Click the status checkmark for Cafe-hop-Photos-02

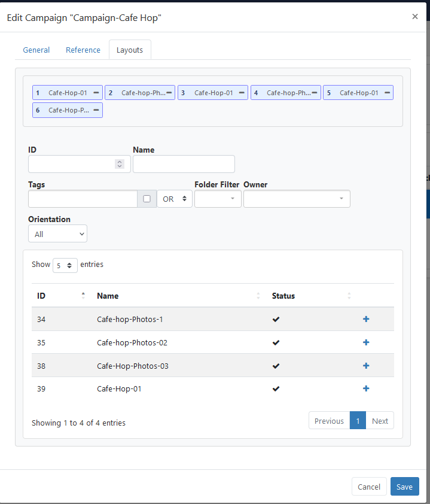point(276,342)
